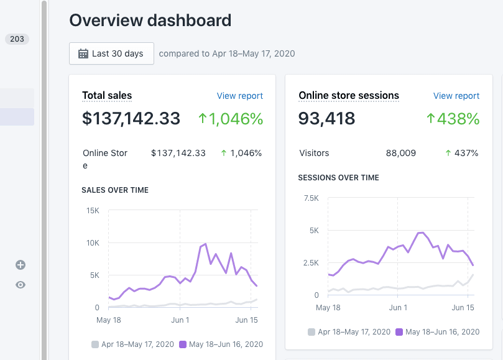Click the sales chart purple May 18–Jun 16 legend swatch
The height and width of the screenshot is (360, 503).
click(x=183, y=344)
